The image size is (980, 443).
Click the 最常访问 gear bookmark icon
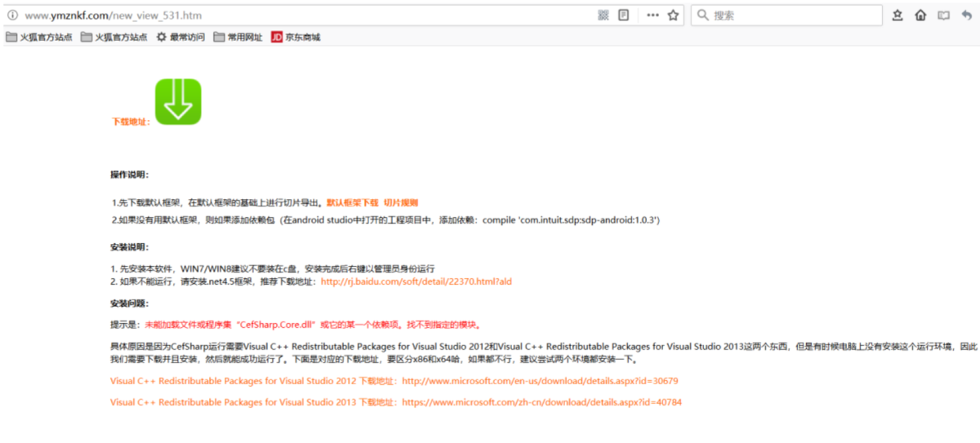tap(162, 38)
